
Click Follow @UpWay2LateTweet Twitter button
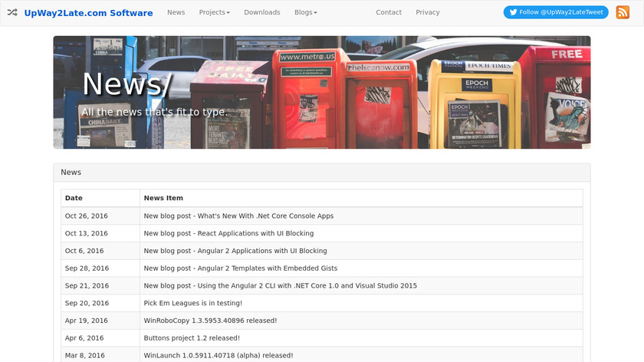coord(556,12)
